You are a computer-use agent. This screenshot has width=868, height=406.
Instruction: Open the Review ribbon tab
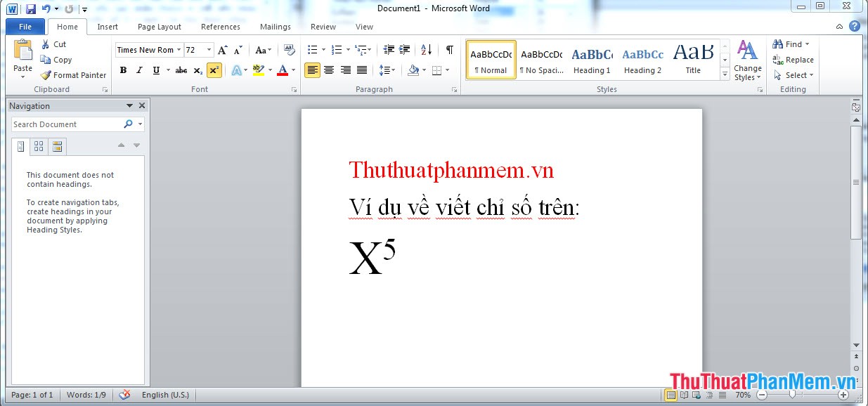point(323,27)
